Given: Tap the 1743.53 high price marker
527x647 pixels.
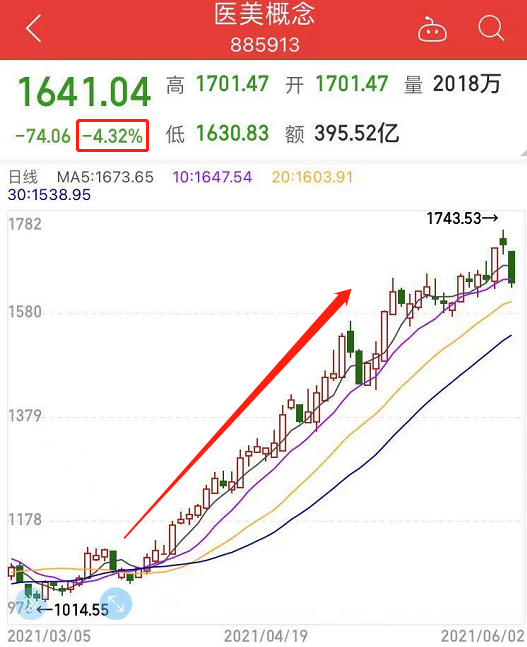Looking at the screenshot, I should (462, 218).
